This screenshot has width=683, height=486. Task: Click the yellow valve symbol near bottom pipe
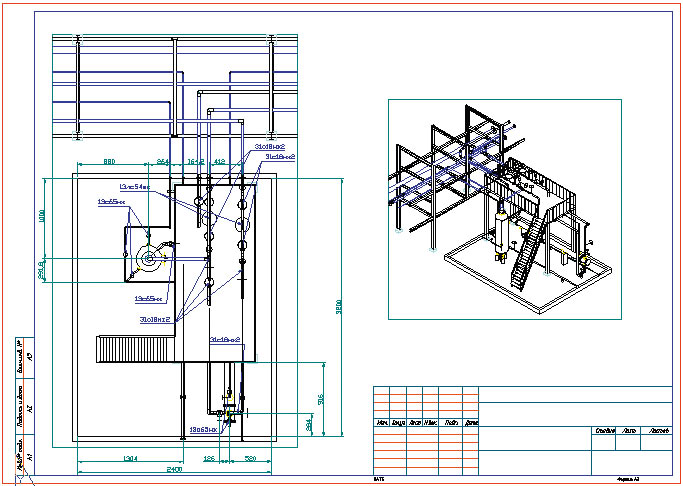(230, 410)
